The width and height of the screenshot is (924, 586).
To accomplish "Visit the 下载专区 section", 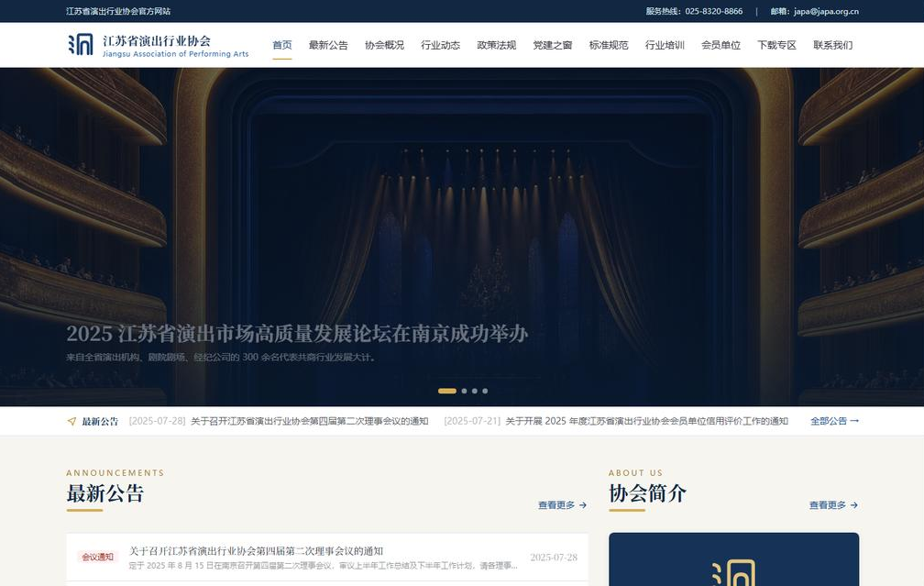I will click(776, 45).
